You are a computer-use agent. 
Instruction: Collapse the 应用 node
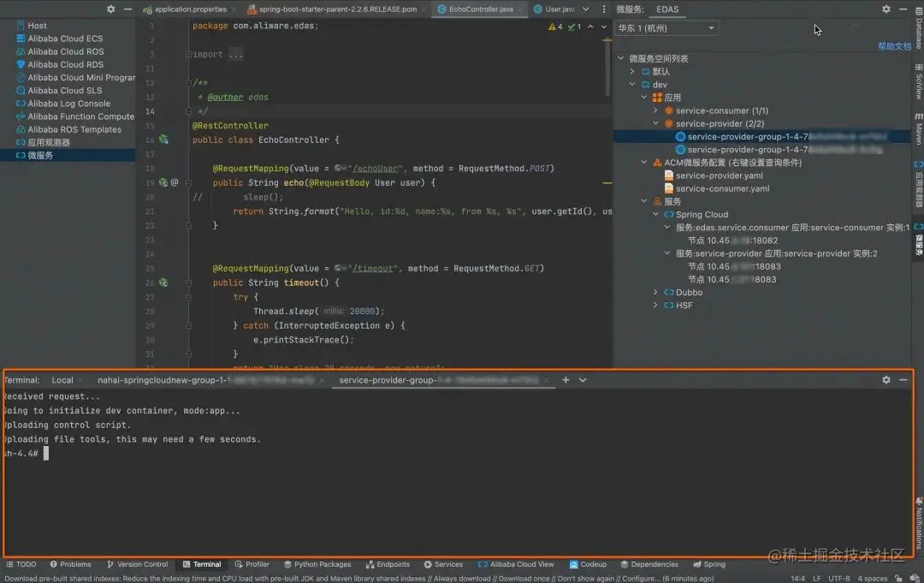coord(644,98)
